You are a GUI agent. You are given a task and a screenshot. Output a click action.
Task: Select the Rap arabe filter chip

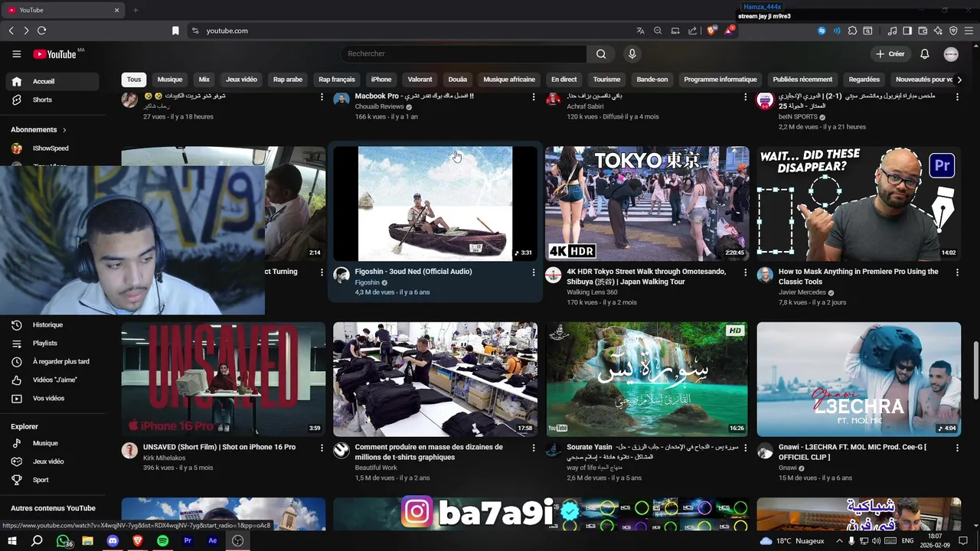click(x=288, y=80)
